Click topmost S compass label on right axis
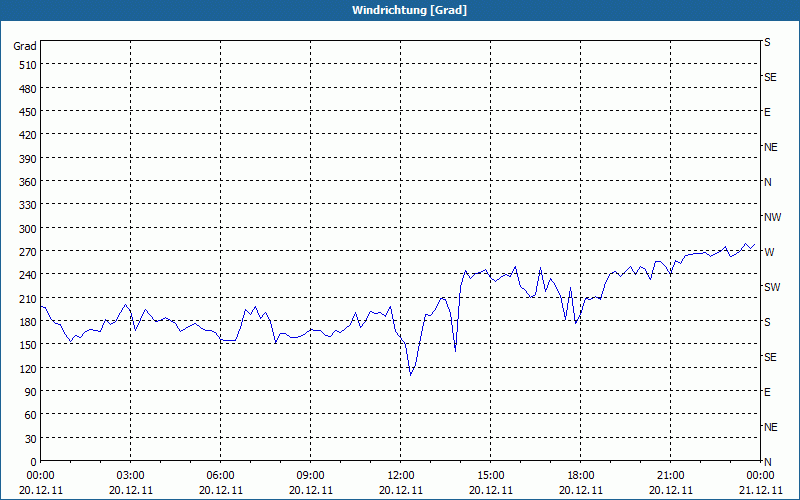The width and height of the screenshot is (800, 500). [767, 42]
